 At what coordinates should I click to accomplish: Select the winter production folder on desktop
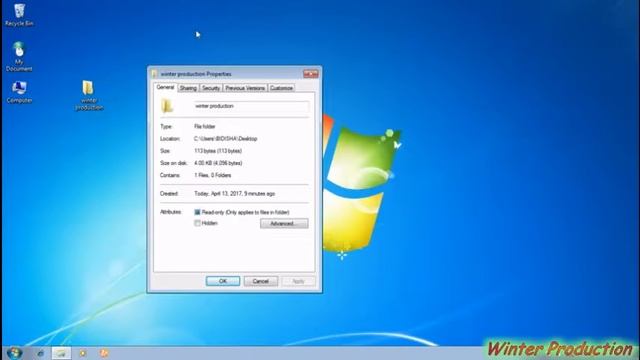[x=89, y=95]
